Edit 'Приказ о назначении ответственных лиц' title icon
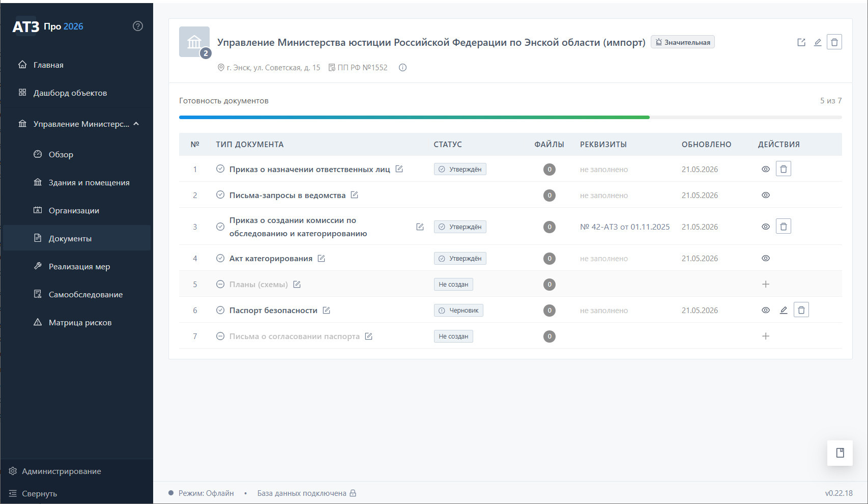 pos(399,169)
